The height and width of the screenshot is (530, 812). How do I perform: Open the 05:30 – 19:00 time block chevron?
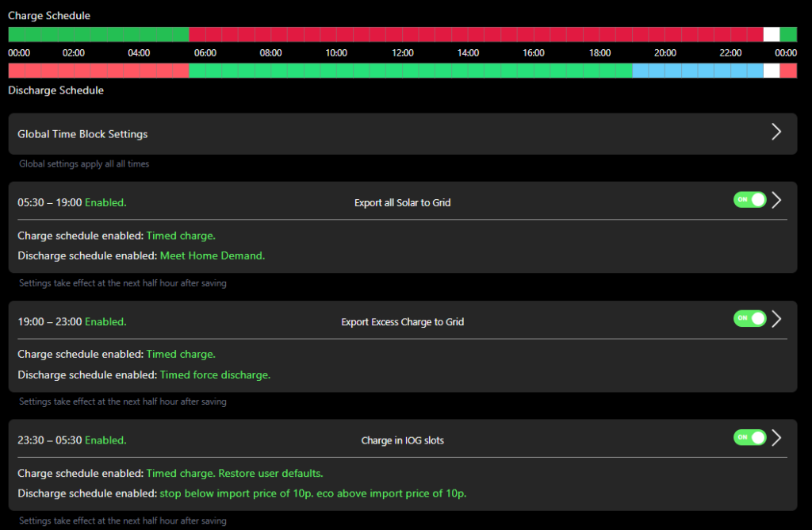click(777, 200)
